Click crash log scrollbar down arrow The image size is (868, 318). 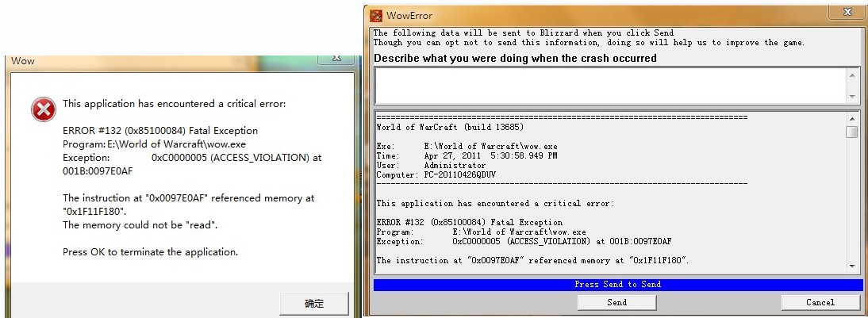tap(852, 266)
